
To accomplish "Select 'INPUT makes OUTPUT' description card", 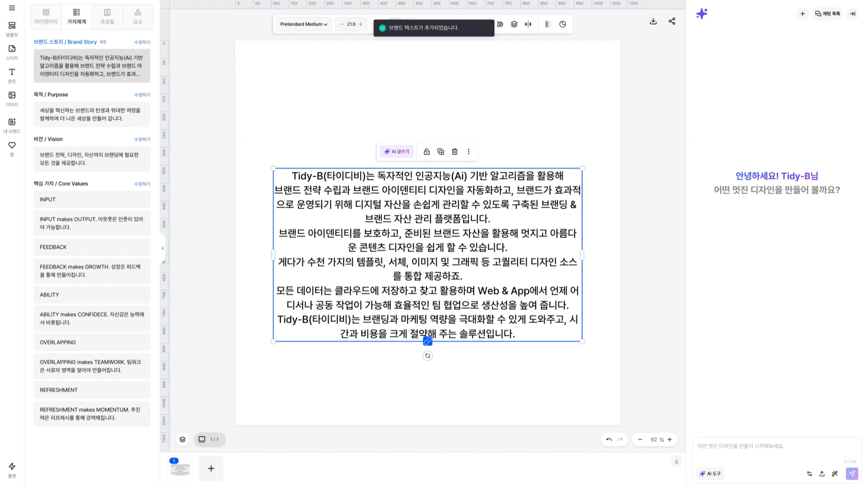I will point(92,223).
